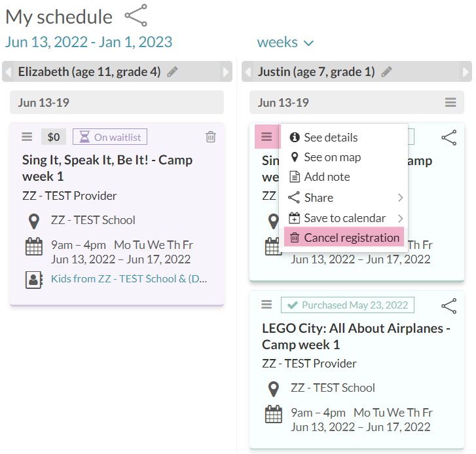Screen dimensions: 476x454
Task: Share the LEGO City camp card
Action: point(449,305)
